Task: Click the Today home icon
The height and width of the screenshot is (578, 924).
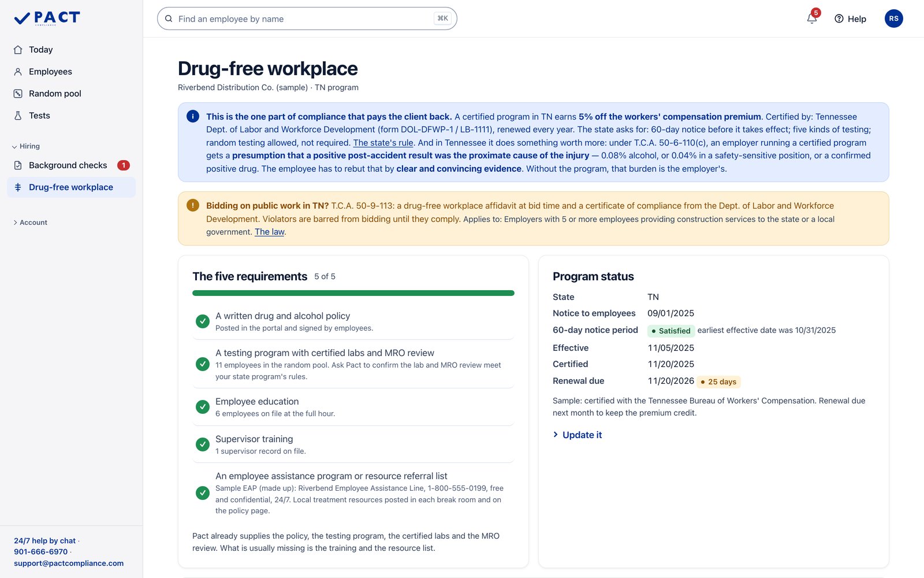Action: click(x=18, y=50)
